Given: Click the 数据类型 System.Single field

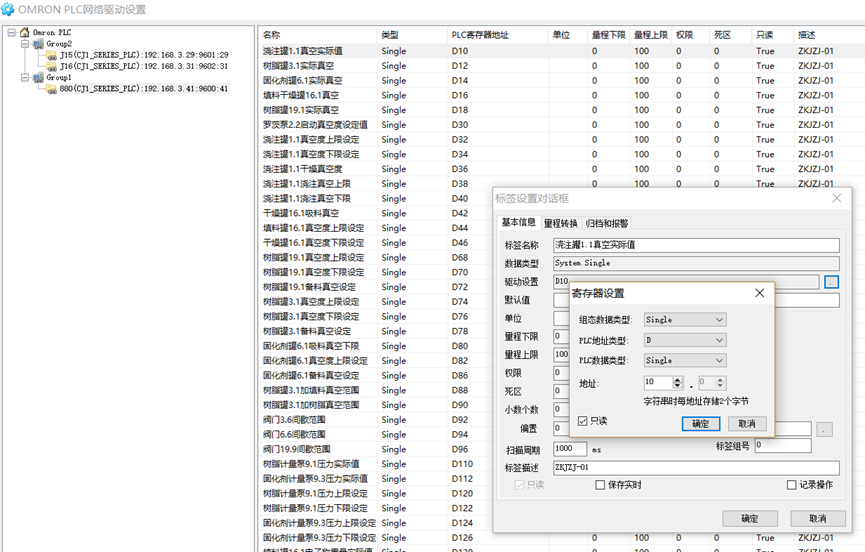Looking at the screenshot, I should pyautogui.click(x=696, y=263).
